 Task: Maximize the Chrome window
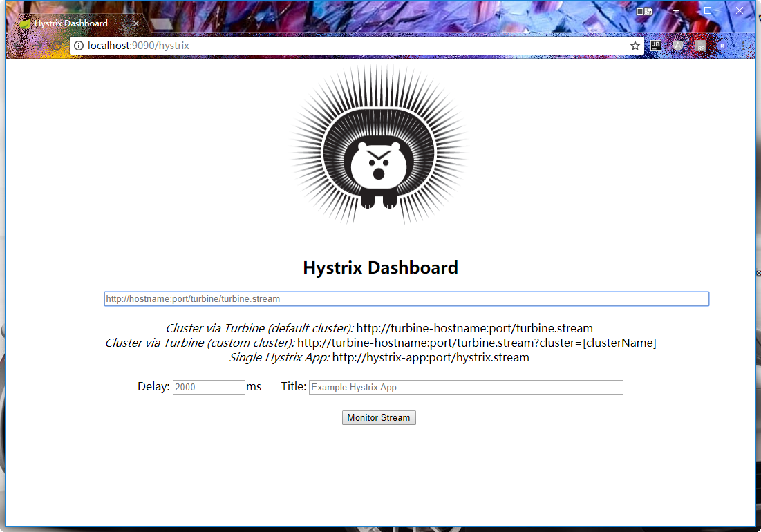click(x=708, y=10)
